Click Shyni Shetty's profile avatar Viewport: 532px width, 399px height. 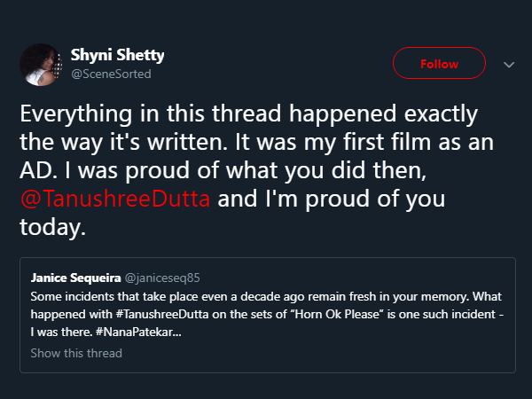click(41, 64)
